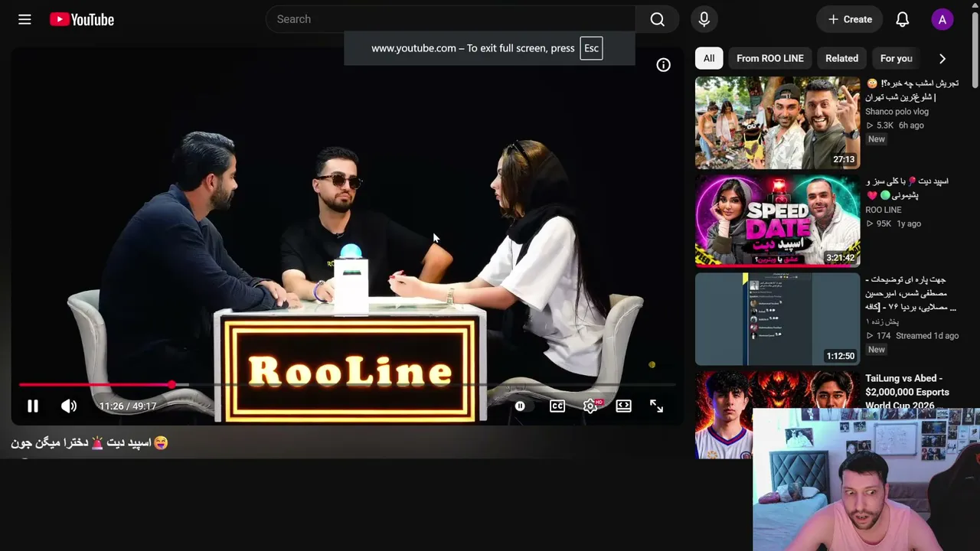Viewport: 980px width, 551px height.
Task: Open the Speed Date video thumbnail
Action: (x=777, y=220)
